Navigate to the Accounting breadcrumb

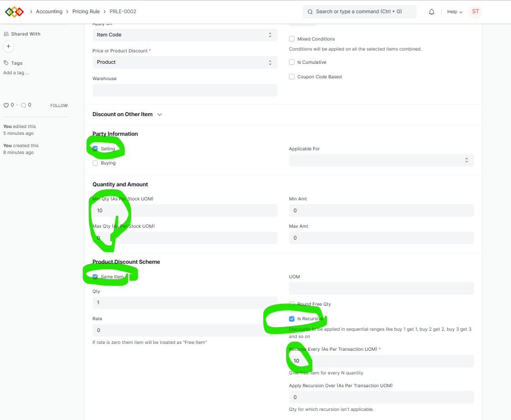coord(49,11)
